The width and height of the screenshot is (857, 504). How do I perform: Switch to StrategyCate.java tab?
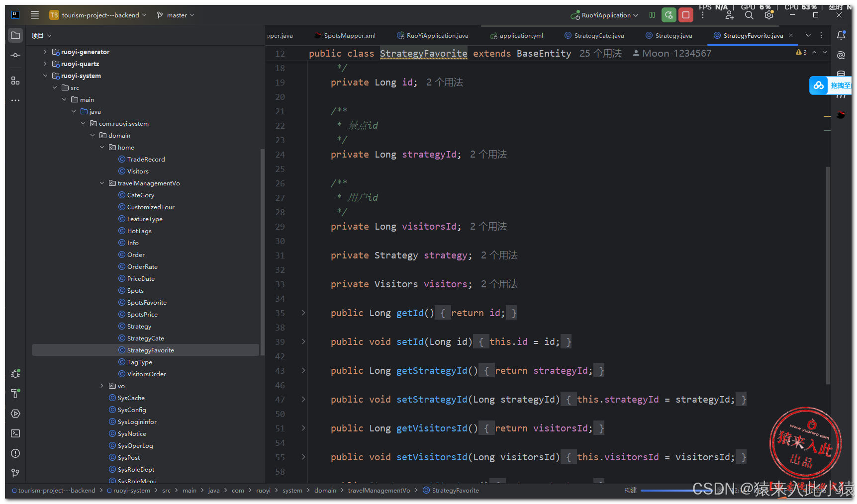[594, 35]
